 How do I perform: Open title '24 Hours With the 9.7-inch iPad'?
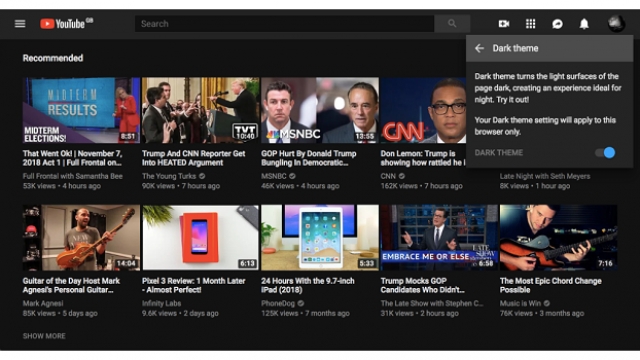coord(308,285)
